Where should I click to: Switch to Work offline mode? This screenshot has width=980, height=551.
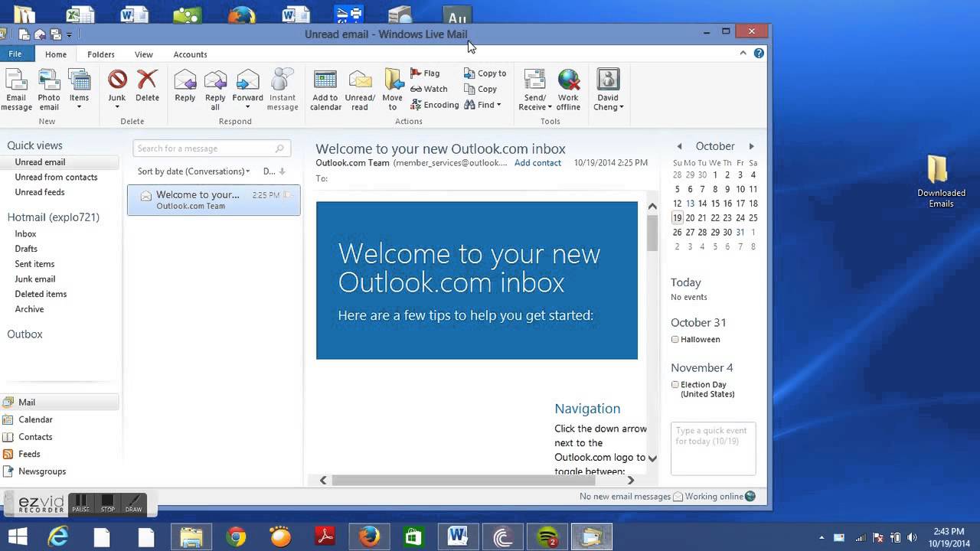point(568,90)
